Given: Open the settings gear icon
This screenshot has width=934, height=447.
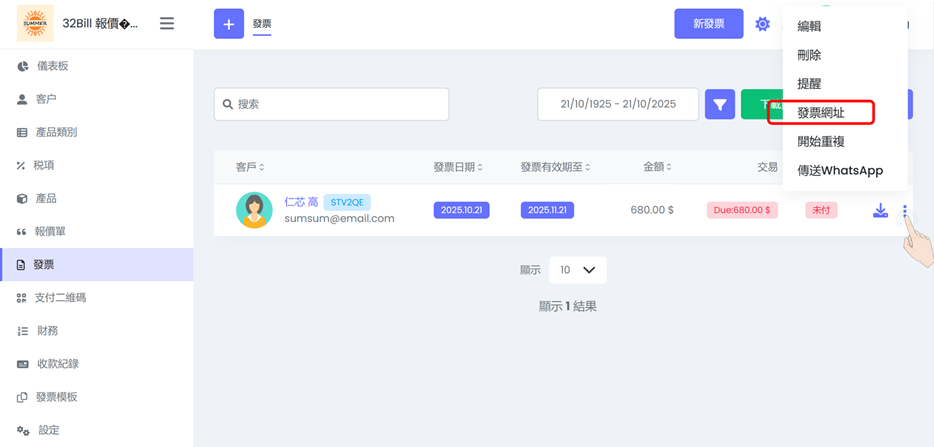Looking at the screenshot, I should tap(762, 24).
